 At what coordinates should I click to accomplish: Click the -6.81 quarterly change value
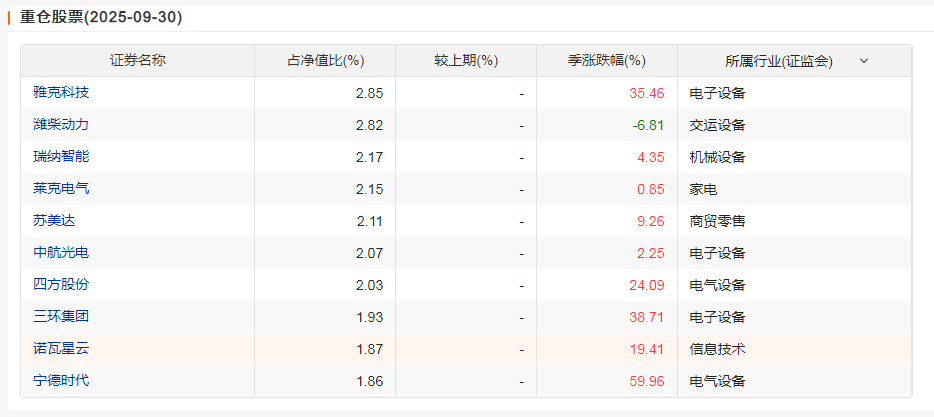(x=648, y=125)
